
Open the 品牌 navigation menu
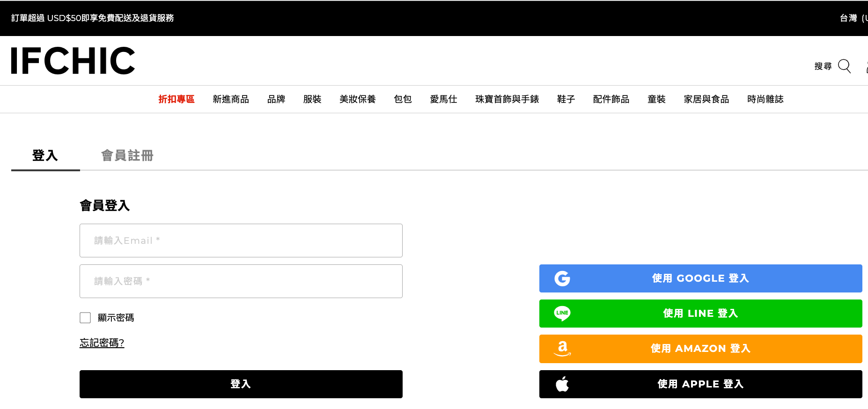point(276,99)
